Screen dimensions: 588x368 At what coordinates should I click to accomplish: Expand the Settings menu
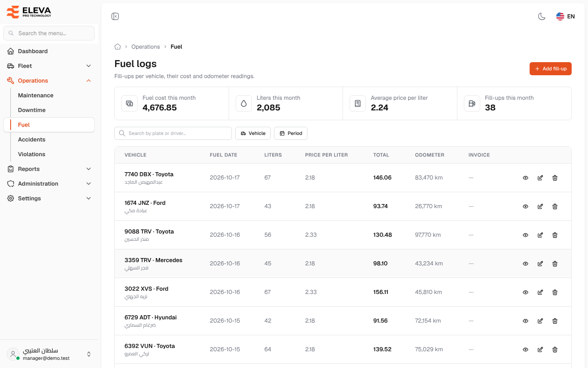pyautogui.click(x=49, y=198)
